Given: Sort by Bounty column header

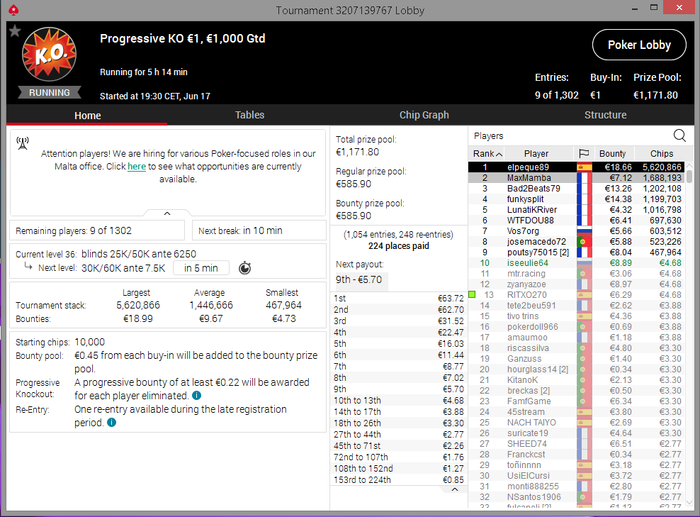Looking at the screenshot, I should coord(612,154).
